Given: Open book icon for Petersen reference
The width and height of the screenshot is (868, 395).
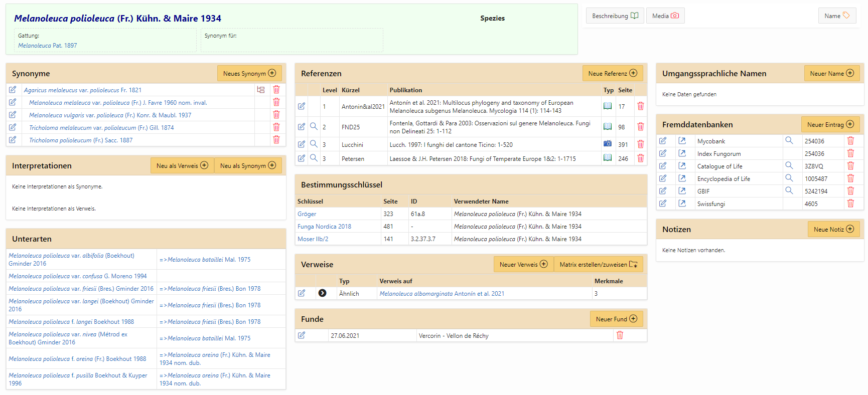Looking at the screenshot, I should tap(607, 158).
